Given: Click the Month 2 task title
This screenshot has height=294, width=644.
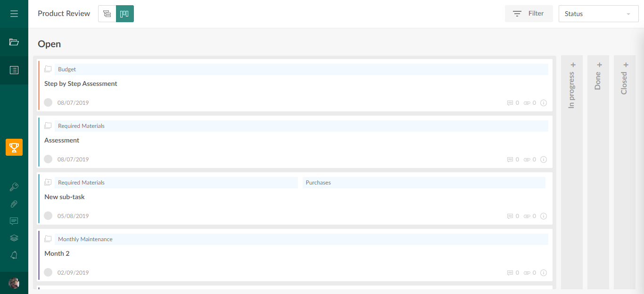Looking at the screenshot, I should tap(57, 253).
